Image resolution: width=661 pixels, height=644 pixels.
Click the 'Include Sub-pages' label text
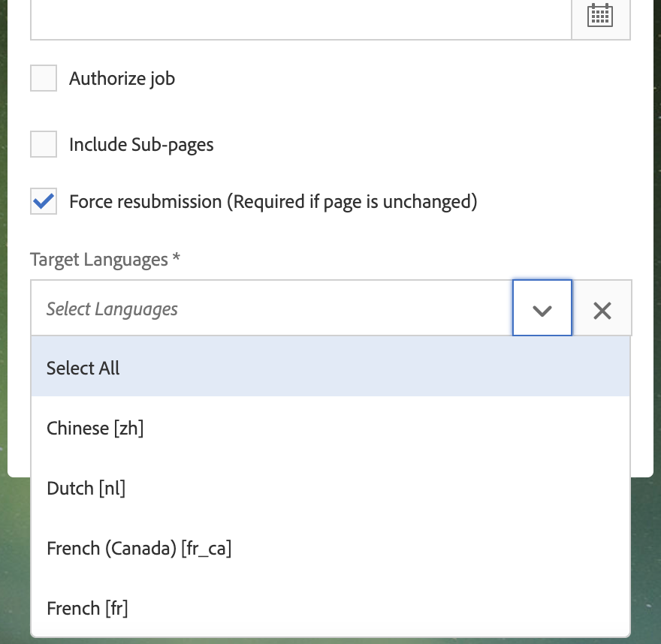coord(141,144)
